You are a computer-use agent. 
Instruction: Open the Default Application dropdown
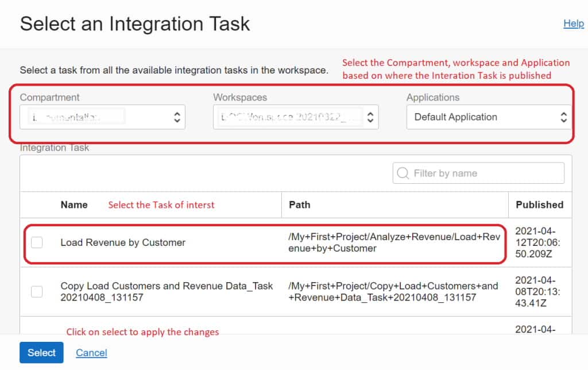488,117
